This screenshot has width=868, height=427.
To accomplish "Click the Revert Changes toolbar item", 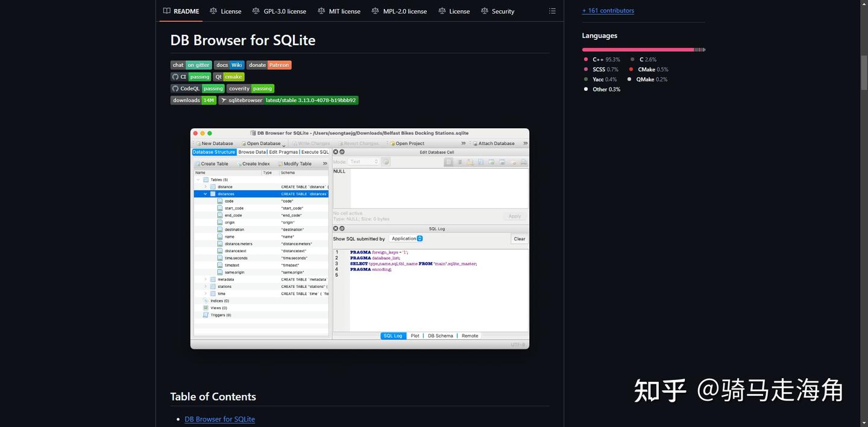I will [359, 143].
